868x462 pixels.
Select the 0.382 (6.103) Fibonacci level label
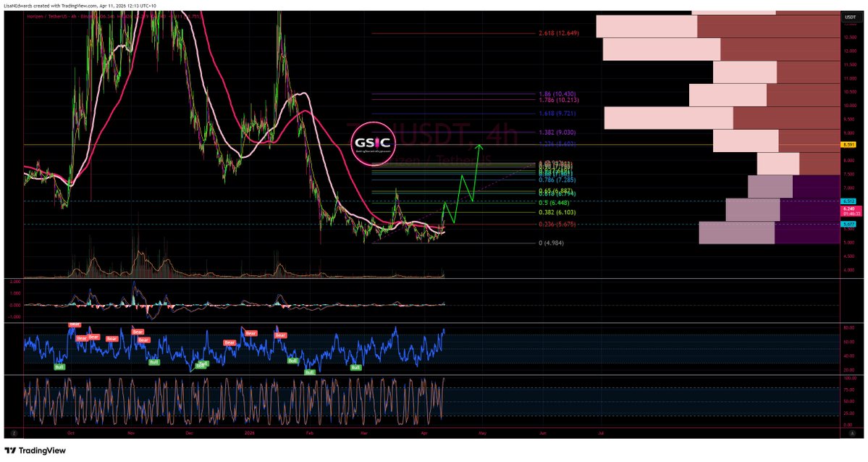557,213
